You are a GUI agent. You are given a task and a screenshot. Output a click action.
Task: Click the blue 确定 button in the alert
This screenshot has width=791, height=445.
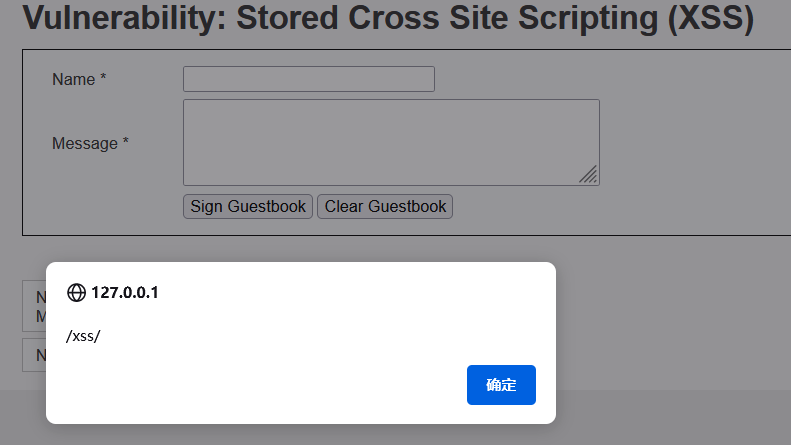pyautogui.click(x=501, y=384)
